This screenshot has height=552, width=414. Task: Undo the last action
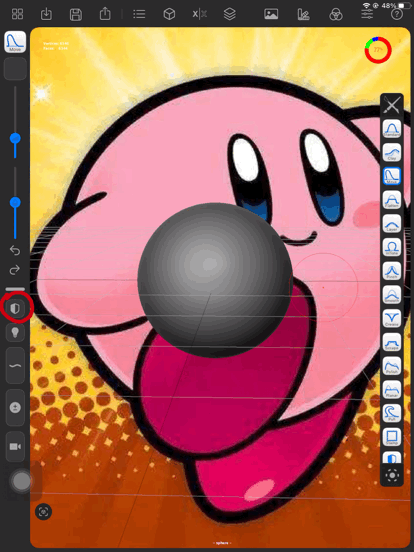click(x=15, y=250)
